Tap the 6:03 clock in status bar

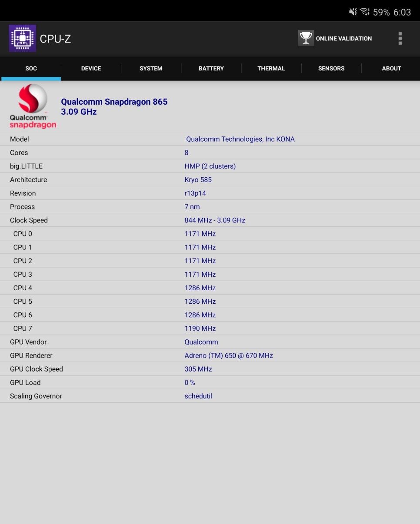402,12
